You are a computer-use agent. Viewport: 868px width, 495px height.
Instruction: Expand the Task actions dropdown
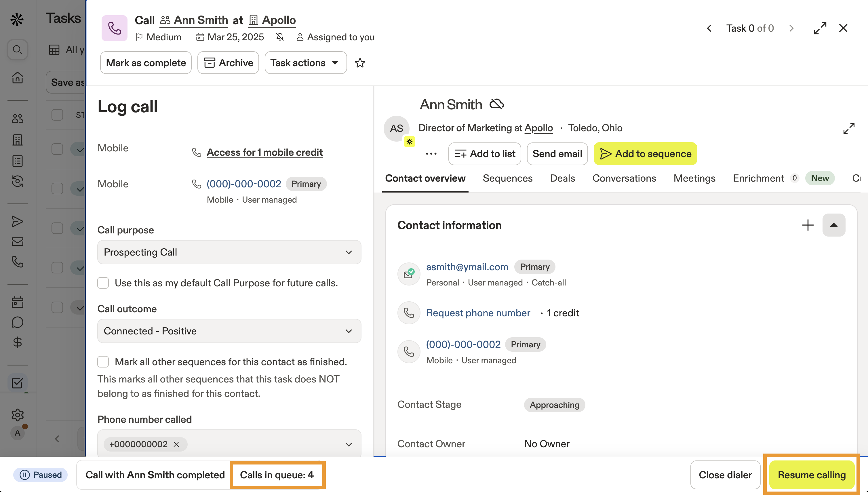click(305, 63)
